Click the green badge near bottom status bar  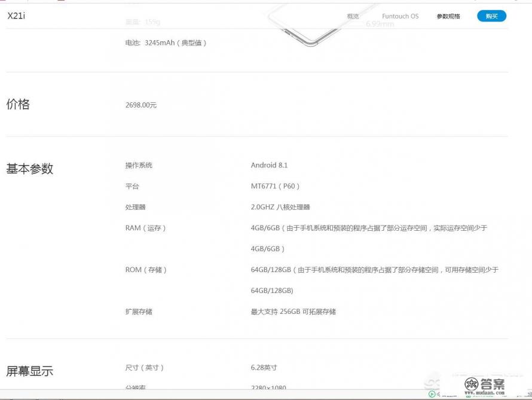click(468, 396)
